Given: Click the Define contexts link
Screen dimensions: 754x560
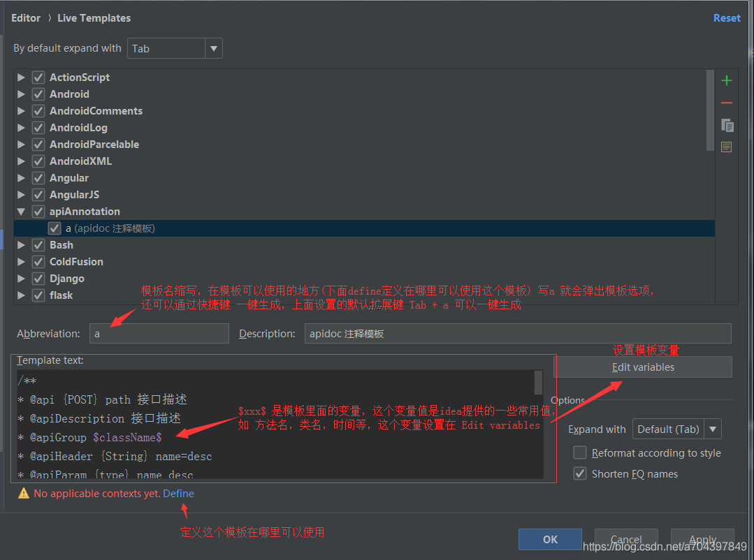Looking at the screenshot, I should tap(178, 494).
